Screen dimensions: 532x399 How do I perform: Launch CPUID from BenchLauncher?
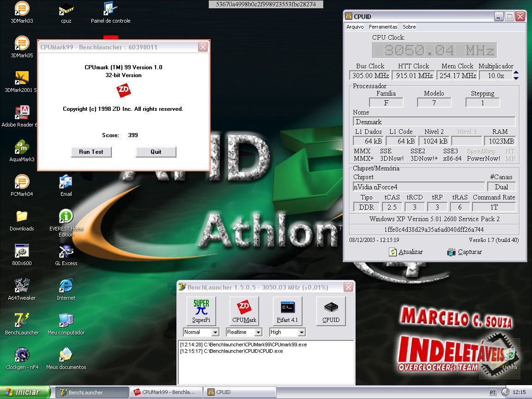point(331,311)
